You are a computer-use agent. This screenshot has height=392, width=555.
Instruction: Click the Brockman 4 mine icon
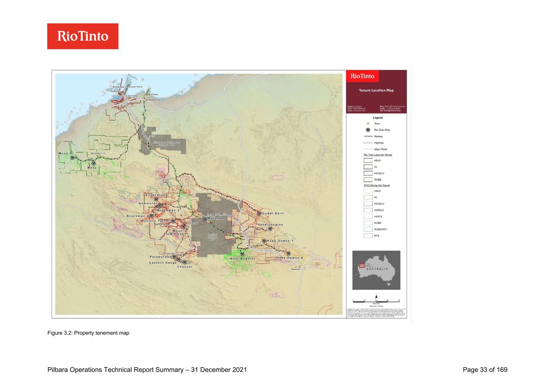(152, 216)
